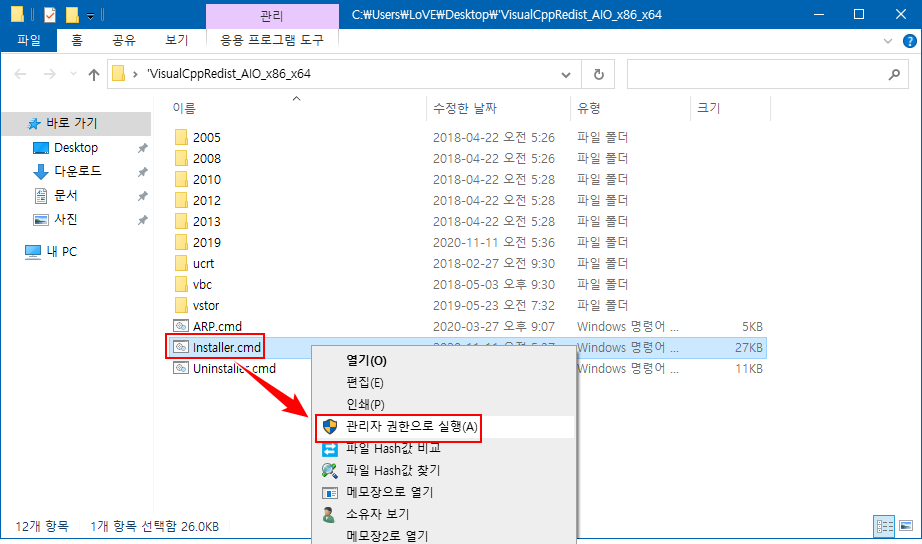The image size is (922, 544).
Task: Select the 2005 folder icon
Action: [x=181, y=138]
